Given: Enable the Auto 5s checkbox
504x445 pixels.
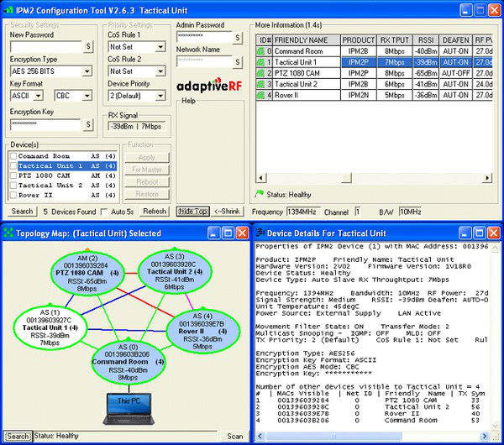Looking at the screenshot, I should [x=105, y=212].
